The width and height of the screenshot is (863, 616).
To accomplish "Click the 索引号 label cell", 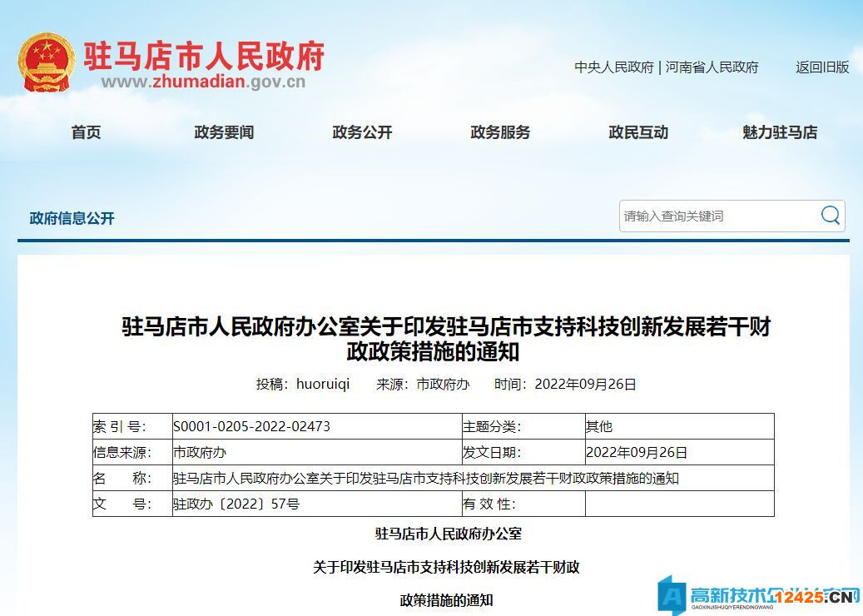I will point(132,426).
